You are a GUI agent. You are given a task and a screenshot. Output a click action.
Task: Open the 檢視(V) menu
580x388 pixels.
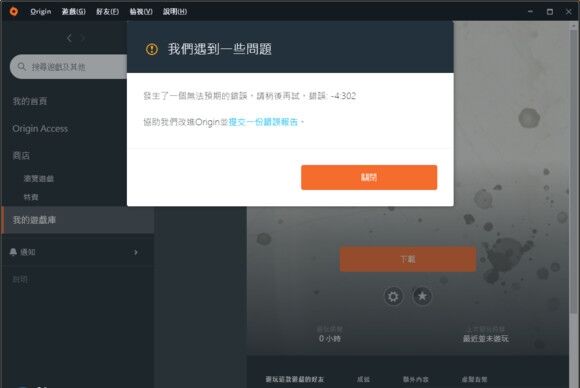(141, 12)
